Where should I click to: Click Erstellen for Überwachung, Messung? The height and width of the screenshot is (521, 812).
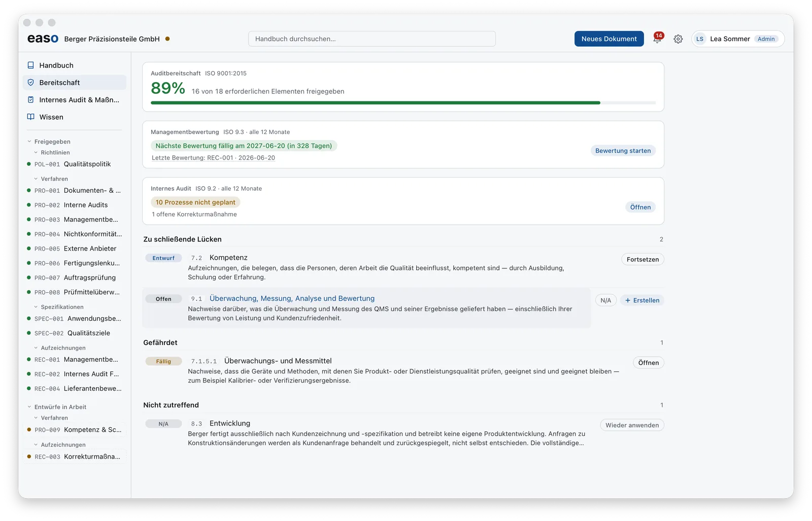coord(642,300)
